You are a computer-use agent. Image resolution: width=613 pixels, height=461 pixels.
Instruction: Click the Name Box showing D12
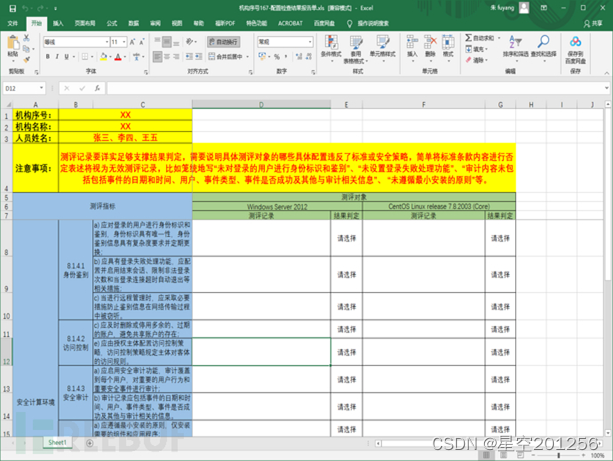point(24,88)
